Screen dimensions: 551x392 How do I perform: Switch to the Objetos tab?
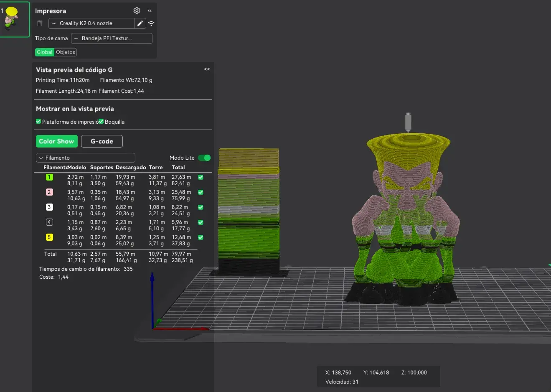pos(66,52)
